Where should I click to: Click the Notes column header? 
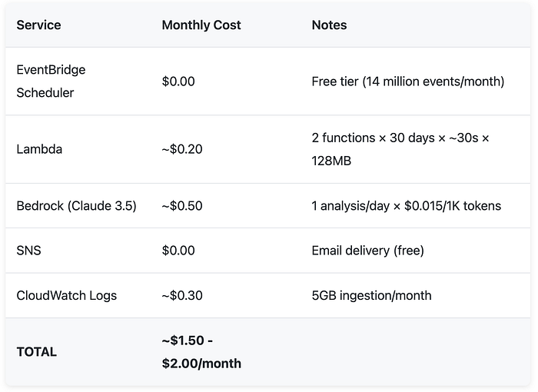point(329,25)
